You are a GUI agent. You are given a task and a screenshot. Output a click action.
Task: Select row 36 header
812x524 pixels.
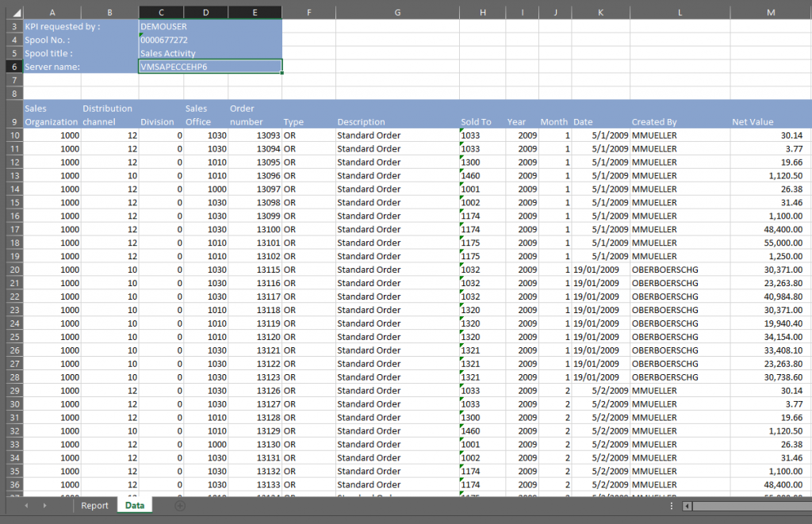click(x=14, y=485)
